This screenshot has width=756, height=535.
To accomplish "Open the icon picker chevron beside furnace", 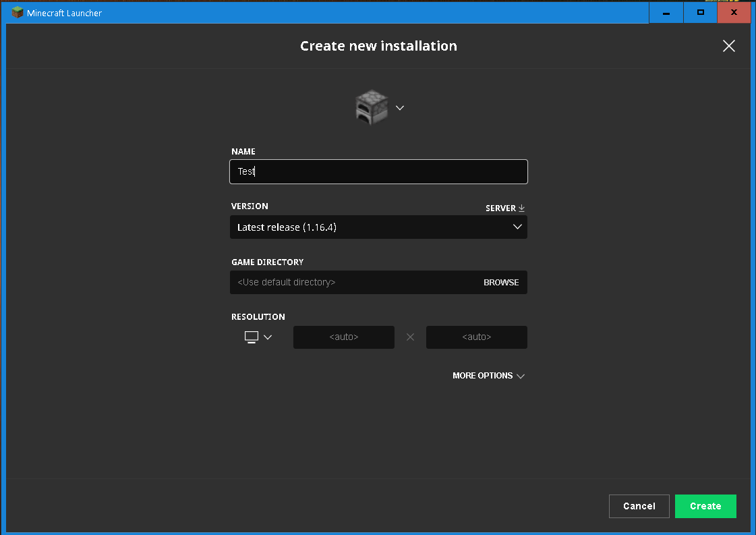I will tap(400, 108).
